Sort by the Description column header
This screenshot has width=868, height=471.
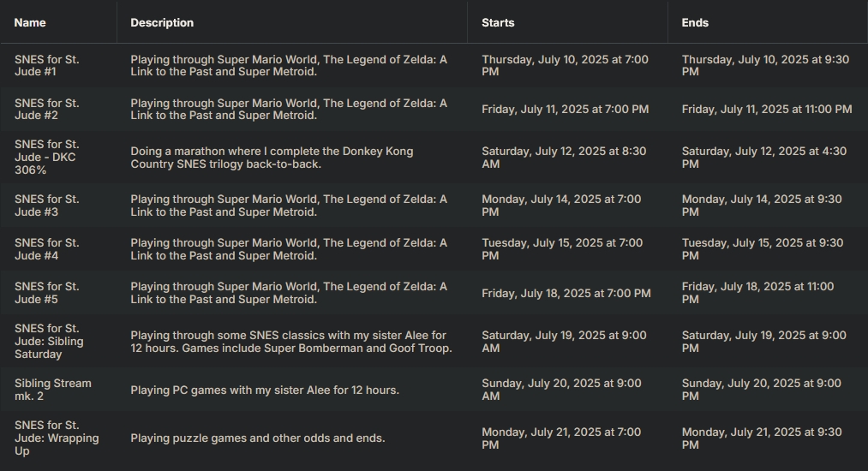click(162, 22)
